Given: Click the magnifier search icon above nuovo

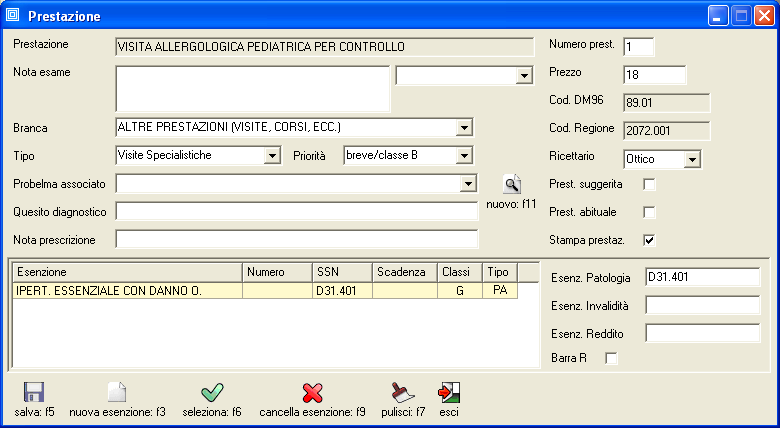Looking at the screenshot, I should tap(511, 184).
